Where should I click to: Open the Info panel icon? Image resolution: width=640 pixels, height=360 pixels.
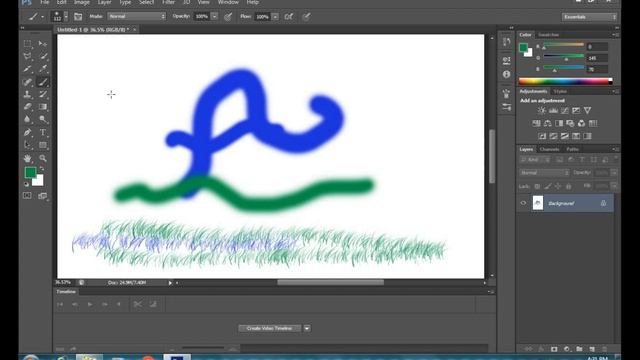click(507, 74)
